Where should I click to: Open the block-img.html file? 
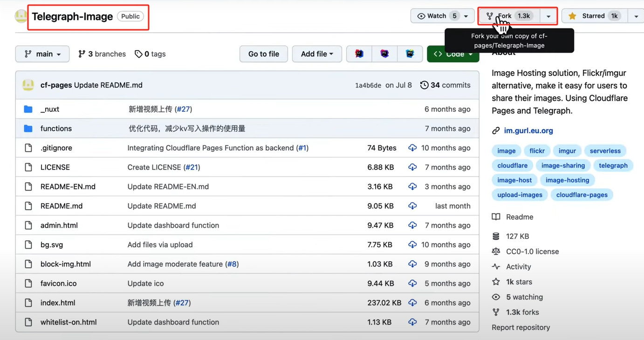click(x=66, y=264)
